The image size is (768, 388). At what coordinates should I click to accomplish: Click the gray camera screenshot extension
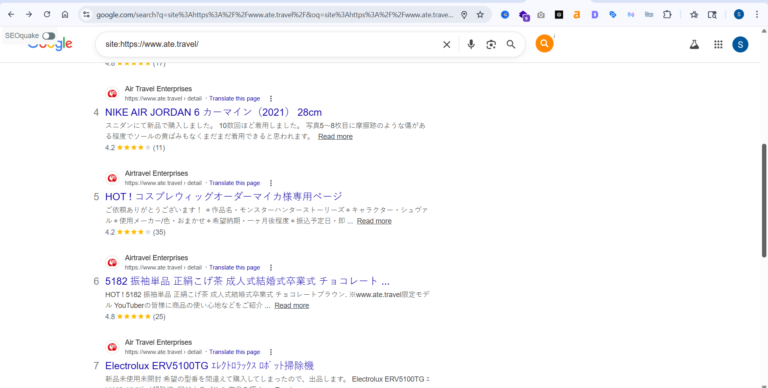tap(541, 15)
